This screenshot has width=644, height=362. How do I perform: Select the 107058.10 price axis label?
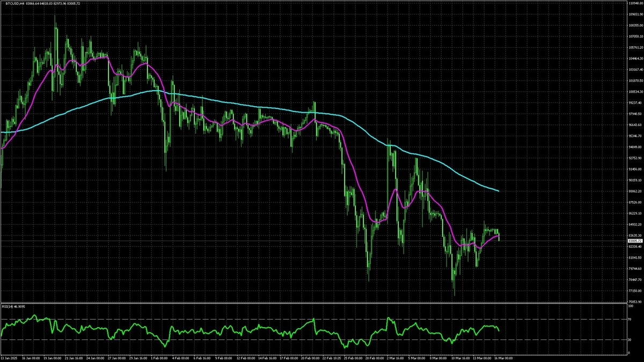click(635, 36)
